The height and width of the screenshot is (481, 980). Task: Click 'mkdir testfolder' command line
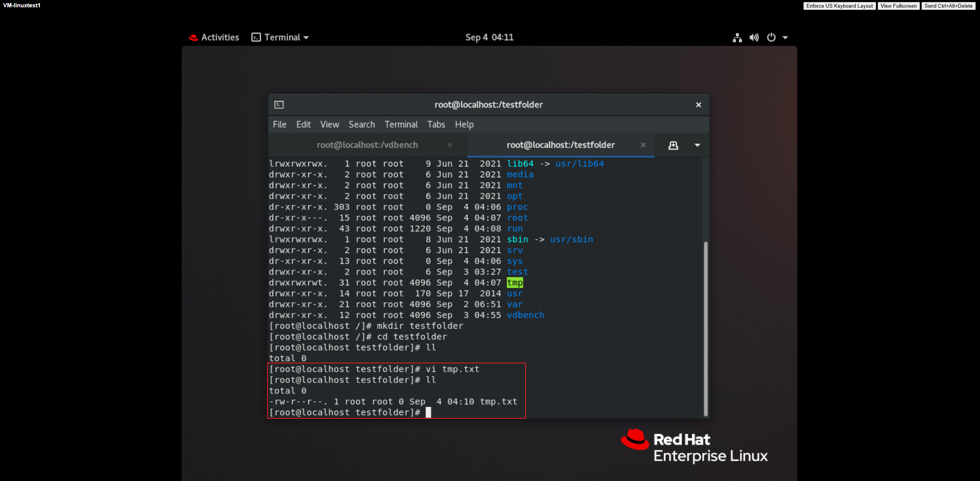[x=366, y=326]
